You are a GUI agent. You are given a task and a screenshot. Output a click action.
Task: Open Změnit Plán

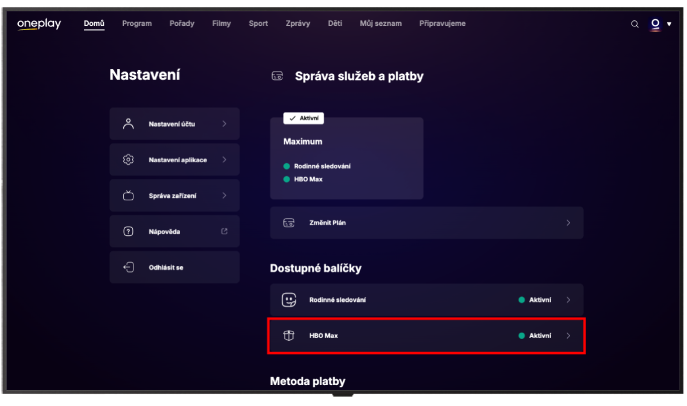click(427, 223)
